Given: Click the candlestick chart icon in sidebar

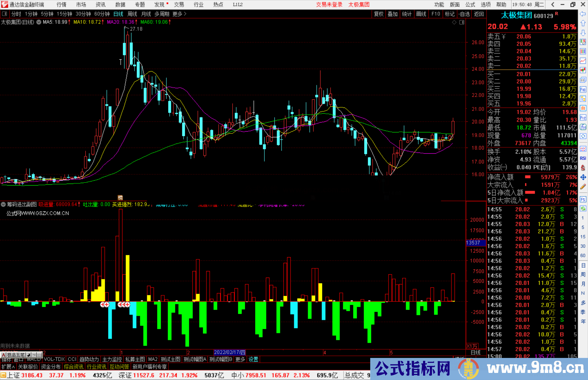Looking at the screenshot, I should pyautogui.click(x=583, y=70).
